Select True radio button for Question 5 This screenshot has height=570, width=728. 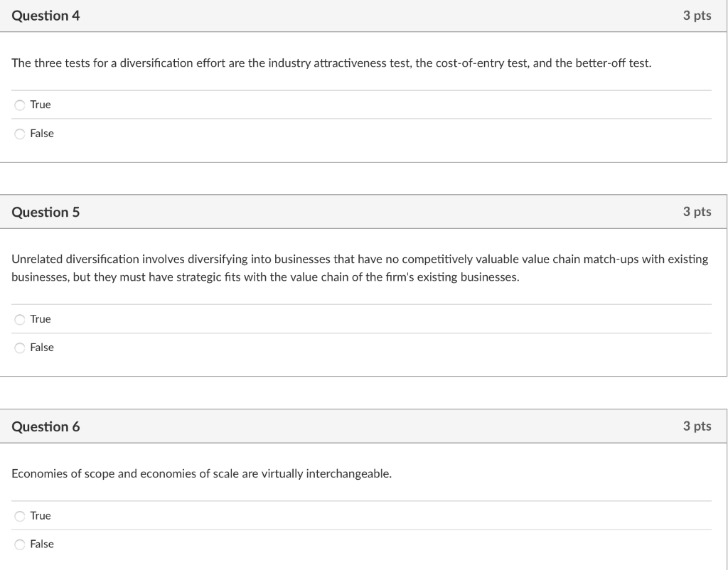pos(20,319)
